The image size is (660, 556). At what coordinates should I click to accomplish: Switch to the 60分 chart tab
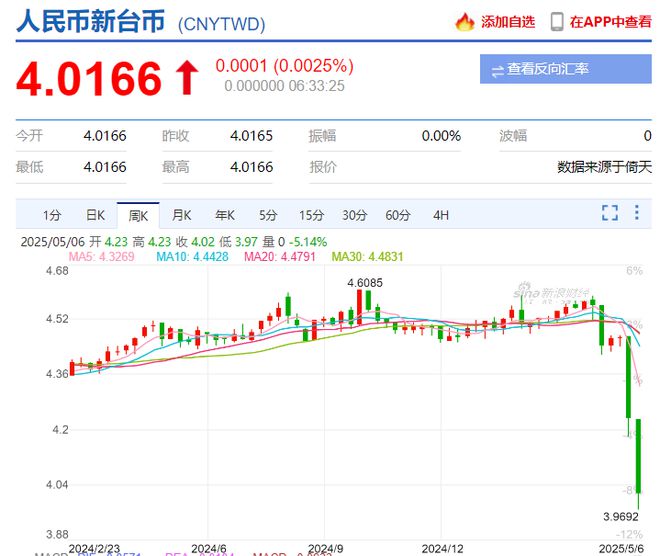tap(398, 215)
